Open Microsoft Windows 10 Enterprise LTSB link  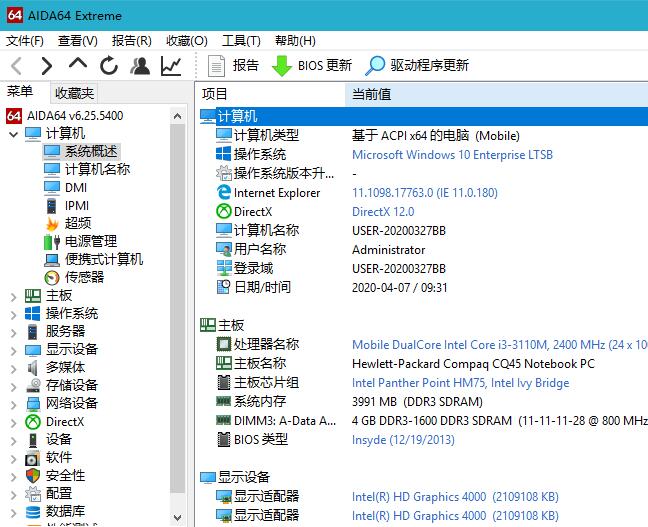452,155
